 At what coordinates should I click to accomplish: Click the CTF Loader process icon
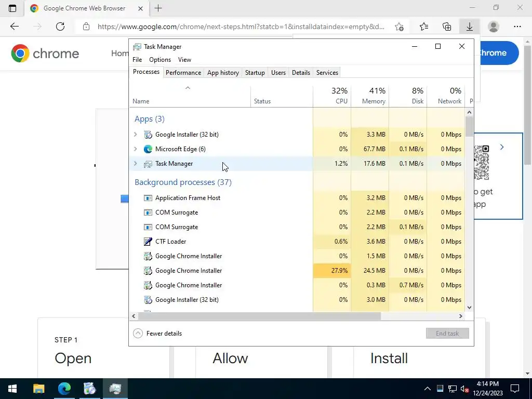point(148,242)
